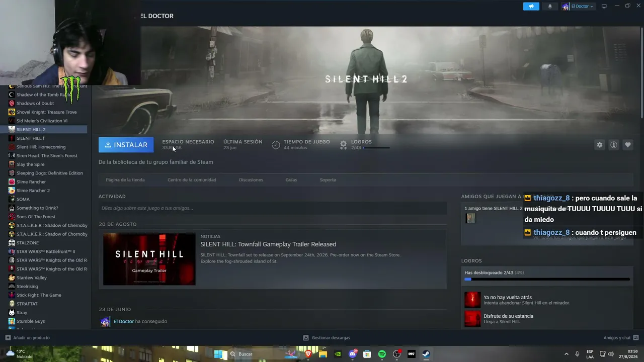
Task: Select Silent Hill: Homecoming in the library
Action: click(x=41, y=147)
